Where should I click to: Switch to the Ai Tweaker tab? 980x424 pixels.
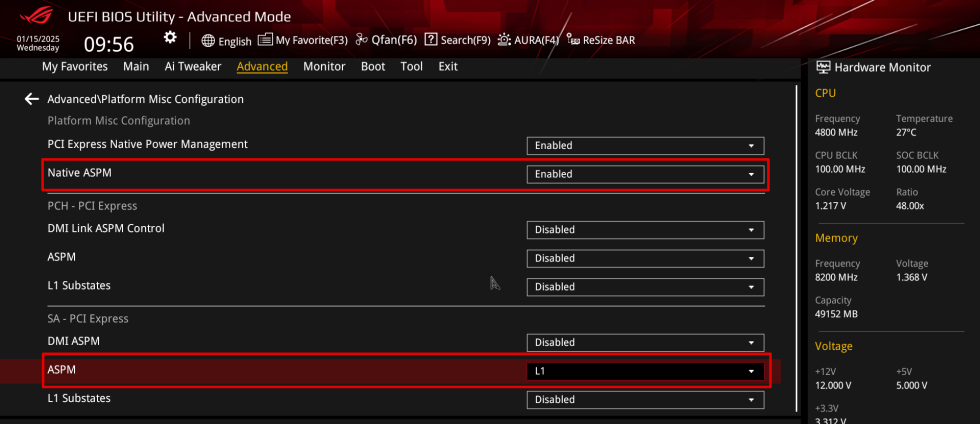pyautogui.click(x=193, y=66)
